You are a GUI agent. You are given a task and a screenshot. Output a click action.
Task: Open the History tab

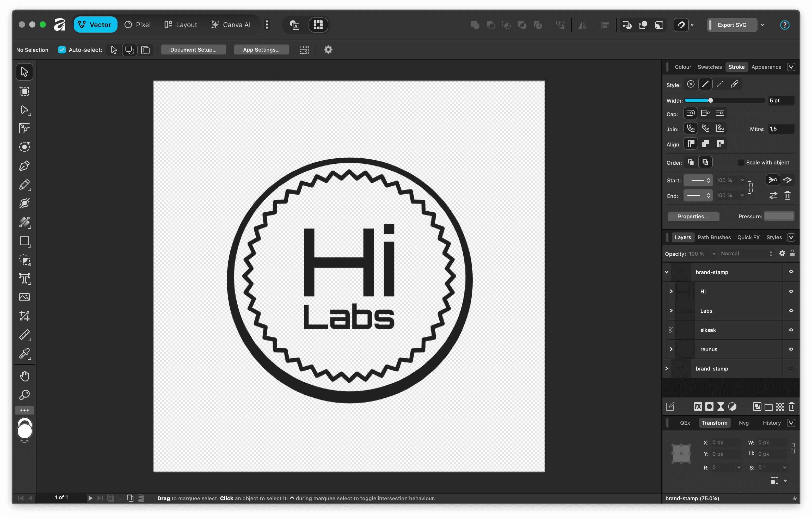772,423
